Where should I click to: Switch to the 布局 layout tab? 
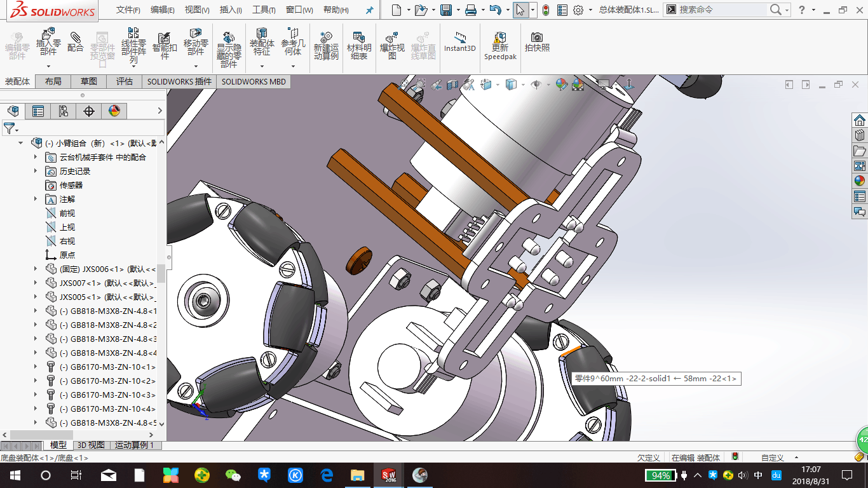tap(53, 81)
